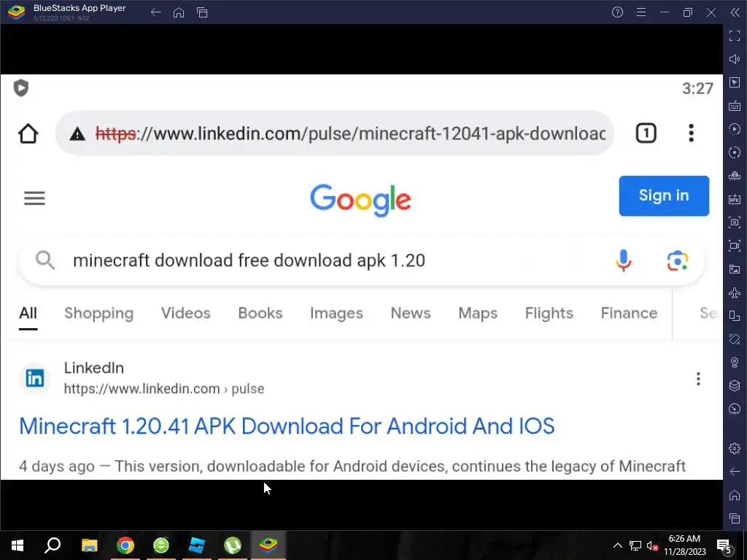Launch Chrome from the taskbar

click(x=125, y=545)
